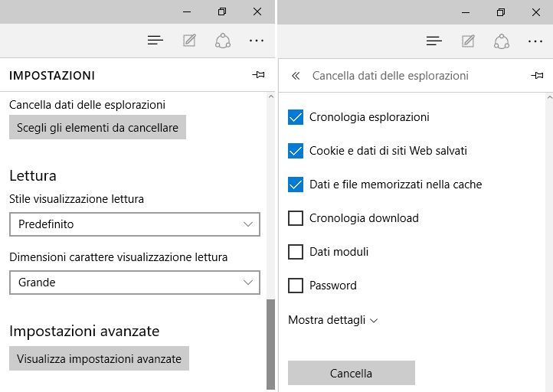
Task: Pin the Cancella dati delle esplorazioni pane
Action: pyautogui.click(x=537, y=76)
